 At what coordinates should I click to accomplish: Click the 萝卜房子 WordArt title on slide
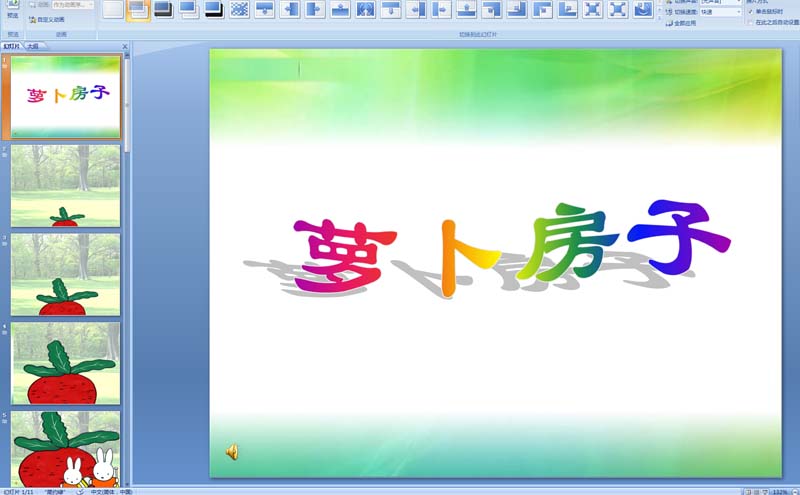[x=512, y=248]
